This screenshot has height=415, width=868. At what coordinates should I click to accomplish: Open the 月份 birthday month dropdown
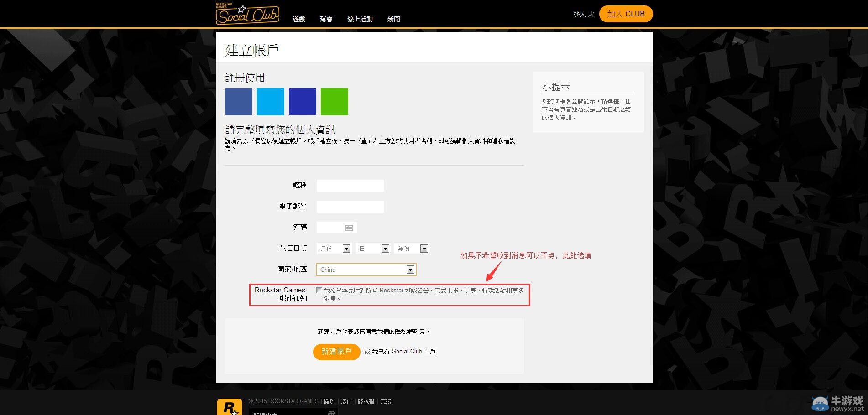tap(334, 249)
